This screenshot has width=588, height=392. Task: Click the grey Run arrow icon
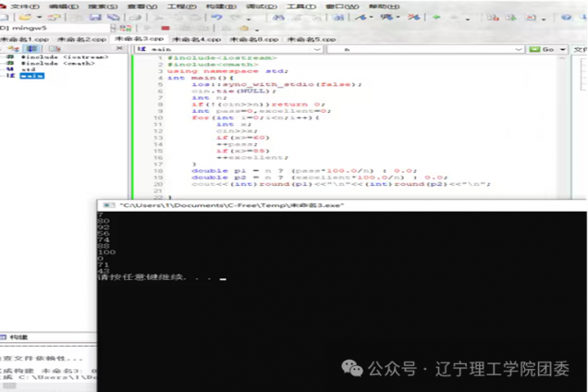click(147, 28)
